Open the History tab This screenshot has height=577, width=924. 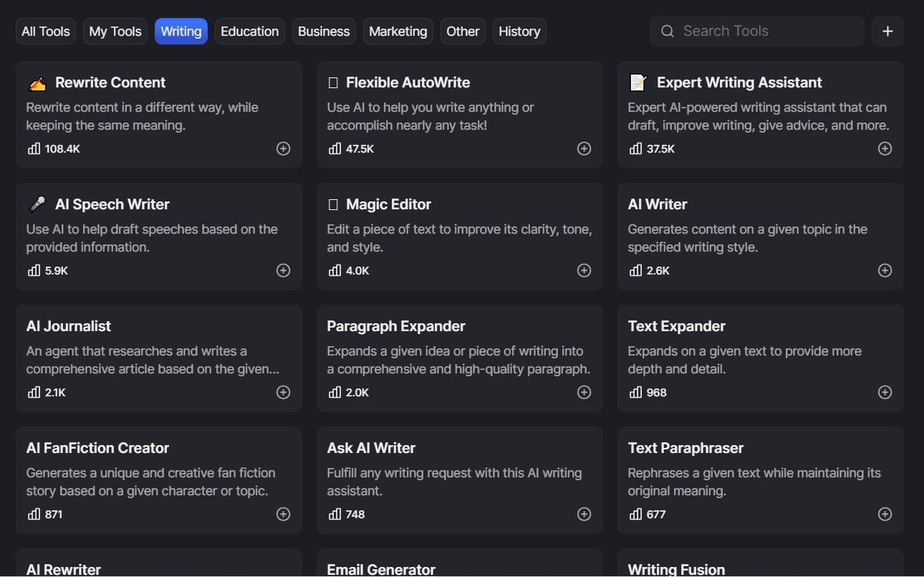click(x=519, y=32)
